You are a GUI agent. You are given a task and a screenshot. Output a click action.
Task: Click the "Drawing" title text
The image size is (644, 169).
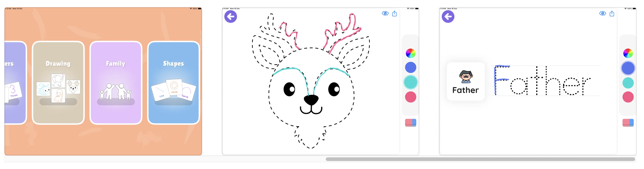click(58, 64)
